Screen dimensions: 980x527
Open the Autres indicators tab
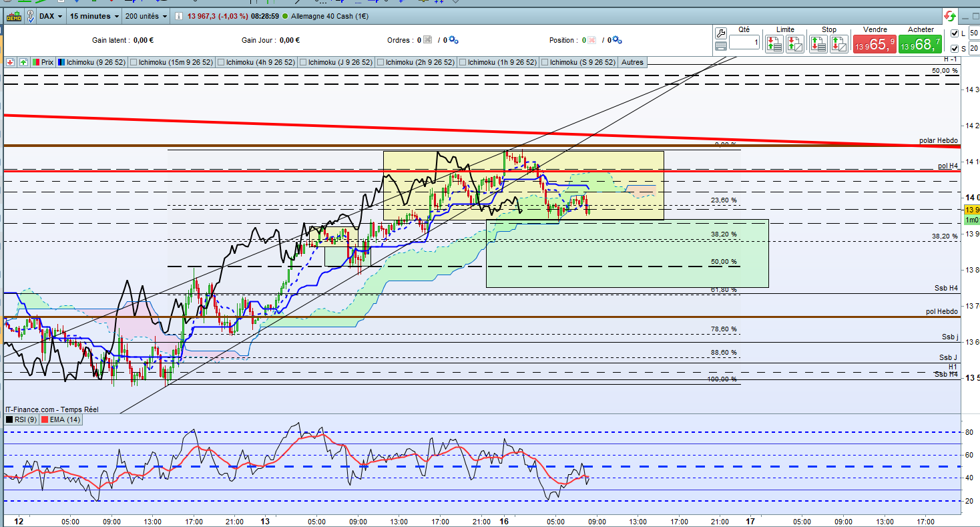(x=632, y=62)
